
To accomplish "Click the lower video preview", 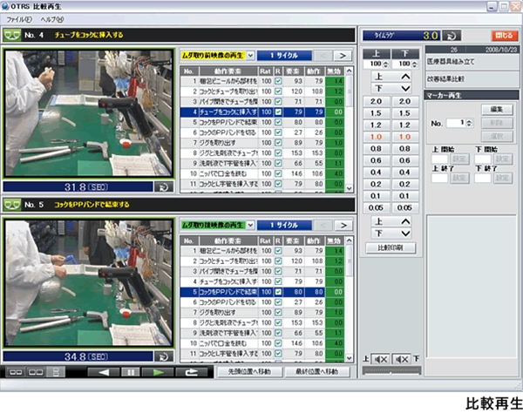I will point(88,282).
